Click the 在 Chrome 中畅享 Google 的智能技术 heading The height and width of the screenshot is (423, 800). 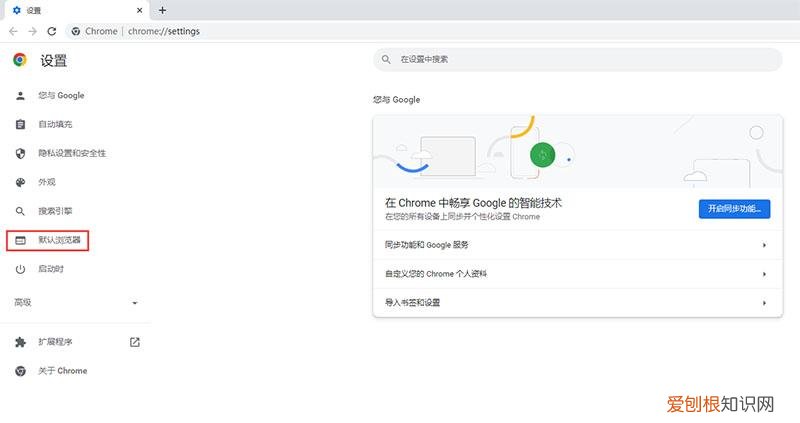473,203
